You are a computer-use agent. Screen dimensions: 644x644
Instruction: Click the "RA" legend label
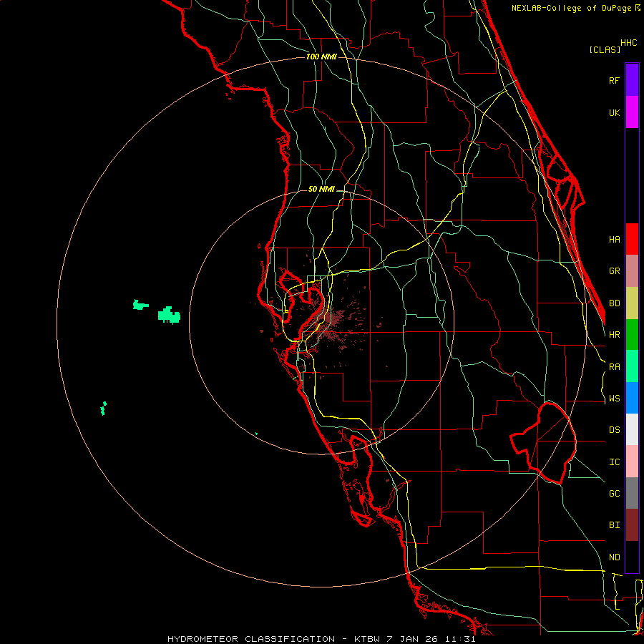(x=614, y=367)
